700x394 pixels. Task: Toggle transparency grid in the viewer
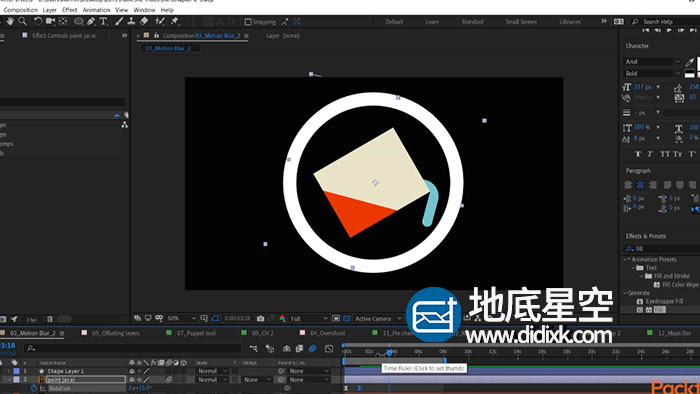point(347,318)
